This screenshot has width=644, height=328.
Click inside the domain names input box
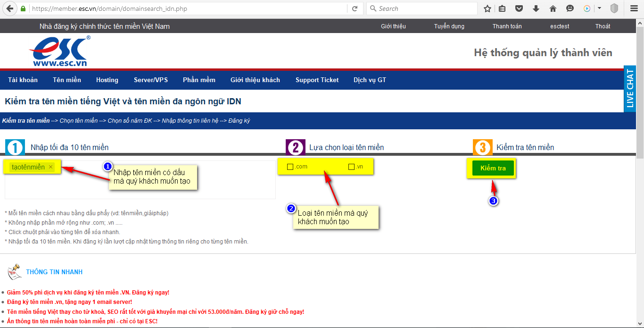[140, 179]
